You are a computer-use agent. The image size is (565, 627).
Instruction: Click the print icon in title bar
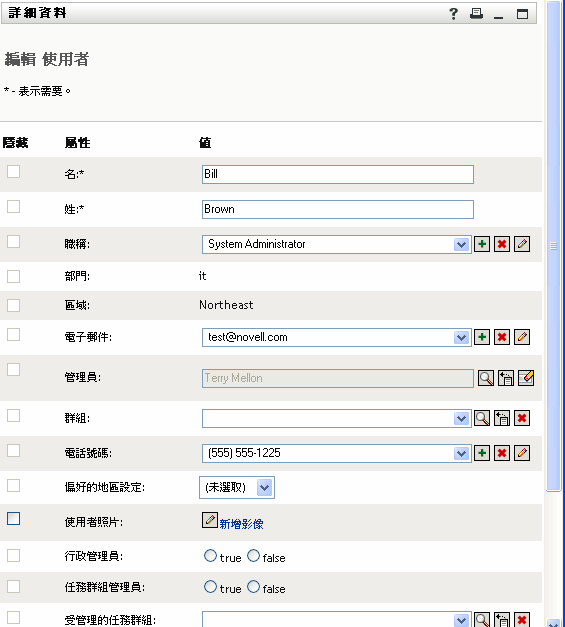tap(476, 14)
